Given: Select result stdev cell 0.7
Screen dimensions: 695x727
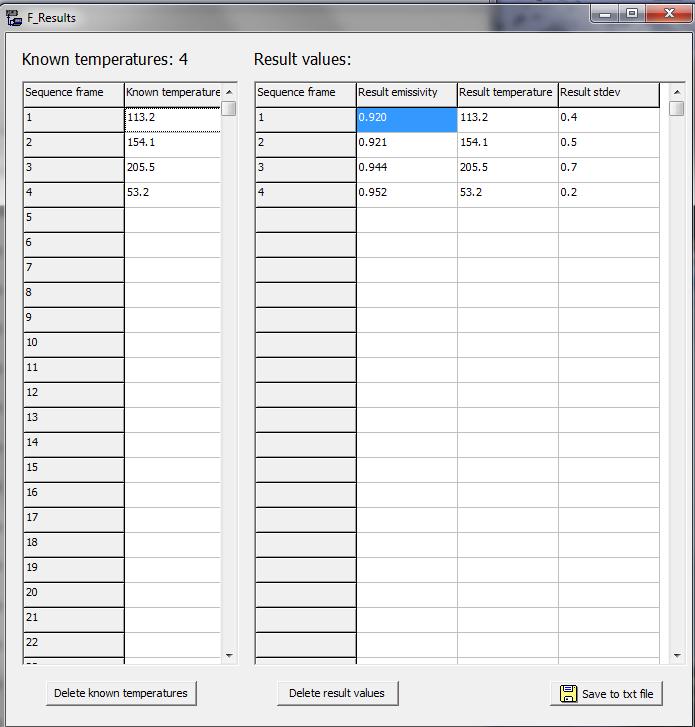Looking at the screenshot, I should click(x=609, y=170).
